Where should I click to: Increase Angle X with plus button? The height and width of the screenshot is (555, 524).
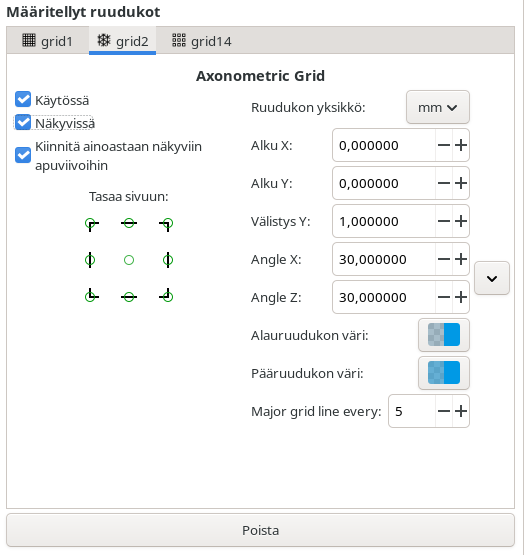click(x=461, y=259)
